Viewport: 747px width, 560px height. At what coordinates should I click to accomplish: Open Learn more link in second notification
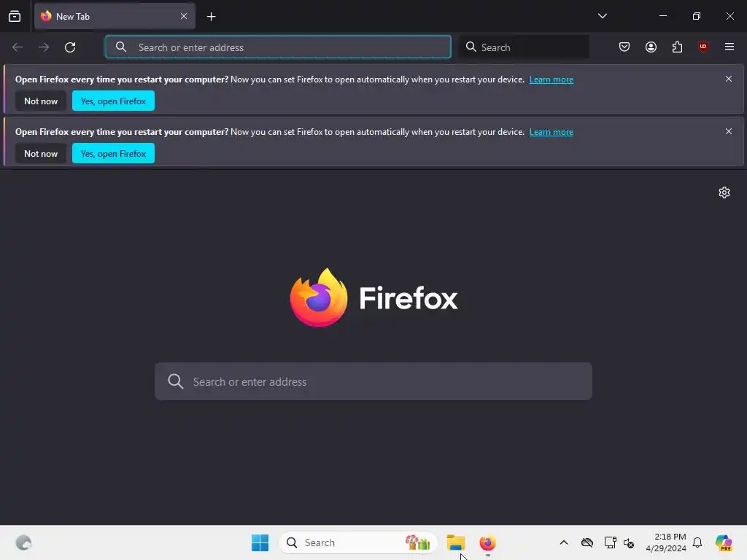tap(551, 132)
